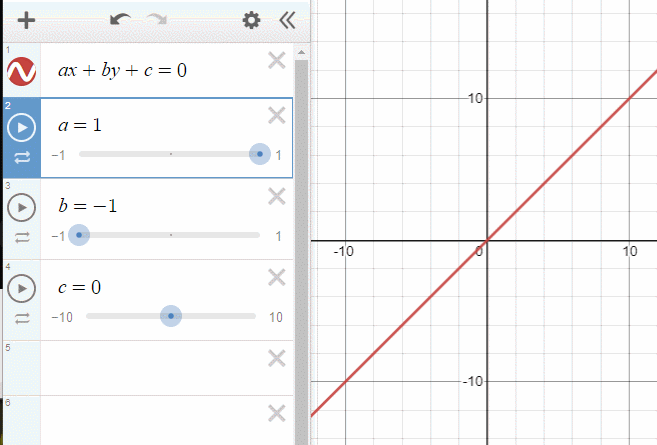Start animating the c slider

tap(21, 288)
